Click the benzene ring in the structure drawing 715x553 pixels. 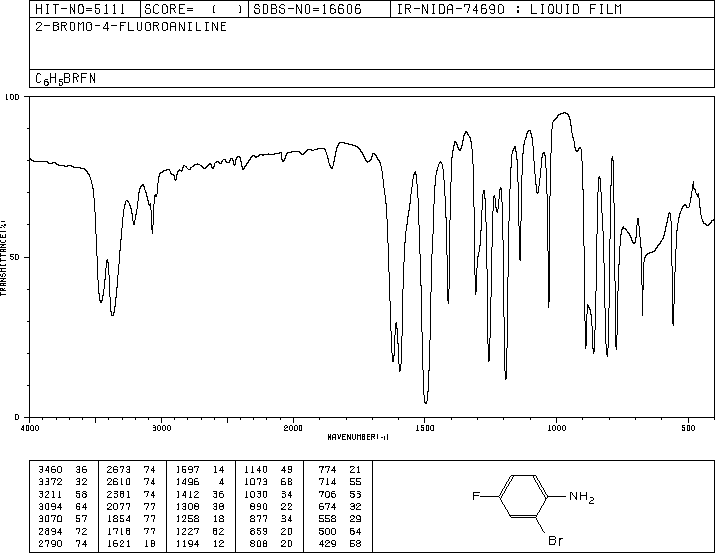pyautogui.click(x=523, y=496)
